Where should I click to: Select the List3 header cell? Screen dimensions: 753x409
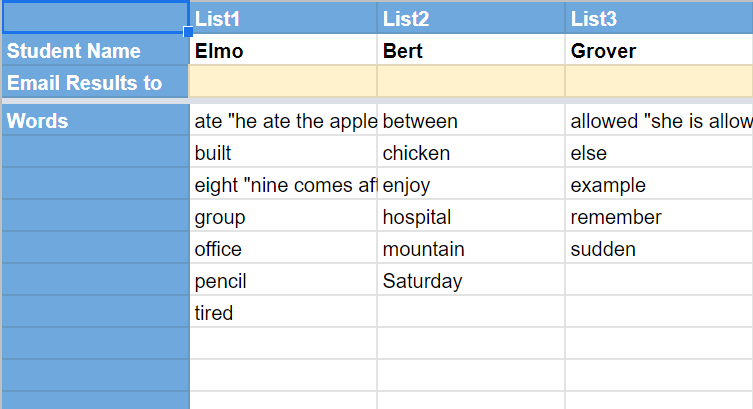658,18
